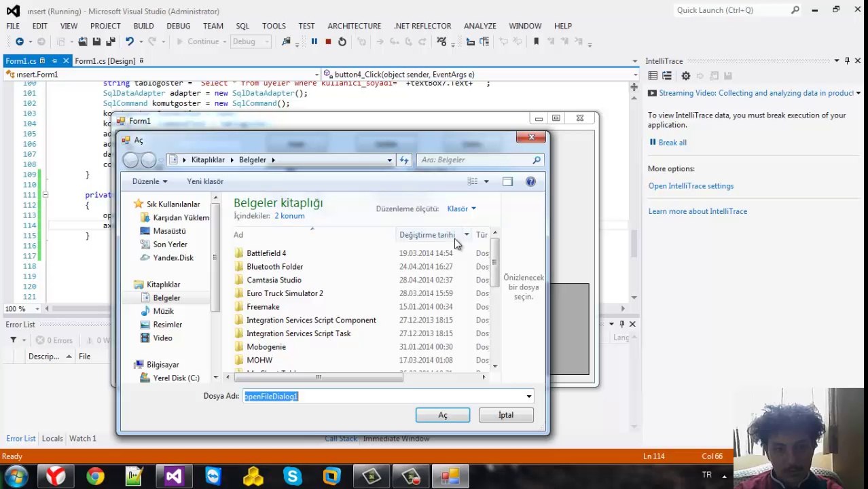Refresh the Belgeler location in the address bar
The height and width of the screenshot is (489, 868).
coord(404,160)
